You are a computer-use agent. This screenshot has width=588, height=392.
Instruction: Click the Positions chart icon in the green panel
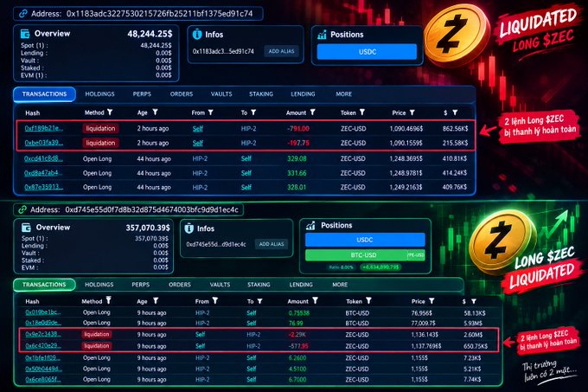click(x=310, y=226)
